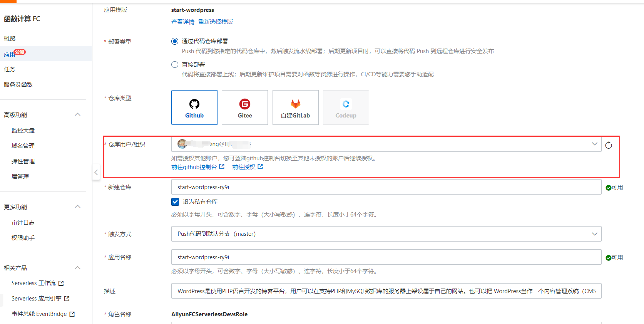Image resolution: width=644 pixels, height=324 pixels.
Task: Click the 新建仓库 name input field
Action: [386, 187]
